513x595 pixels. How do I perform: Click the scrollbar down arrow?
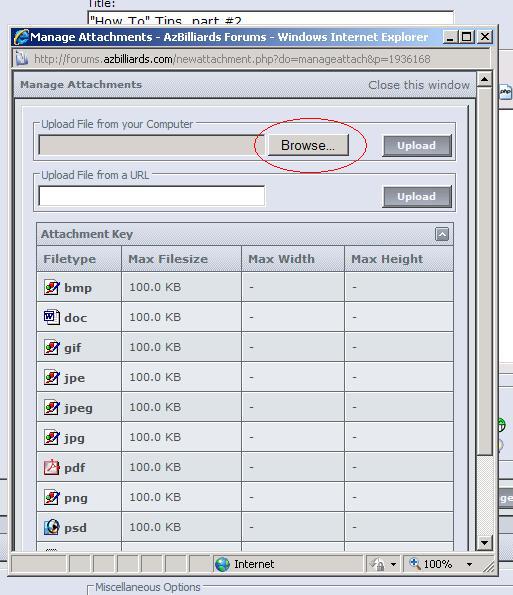click(484, 543)
